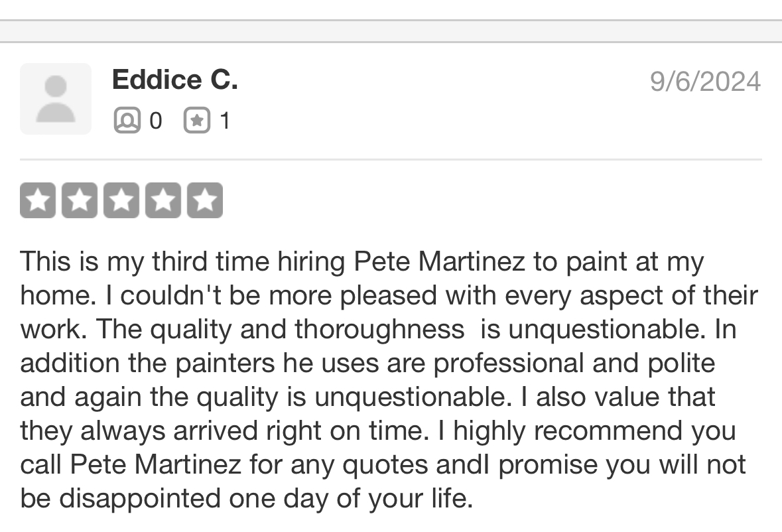Click the reviews count star icon

coord(196,121)
